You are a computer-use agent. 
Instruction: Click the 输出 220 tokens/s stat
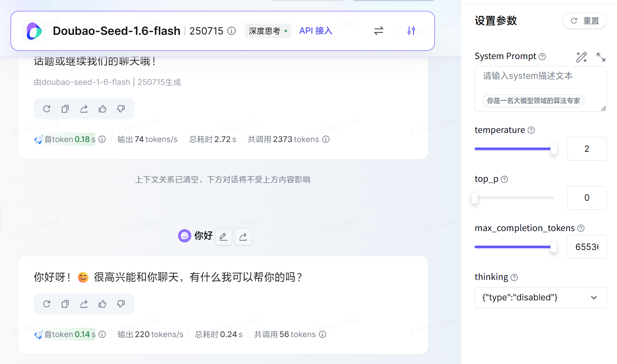point(150,334)
